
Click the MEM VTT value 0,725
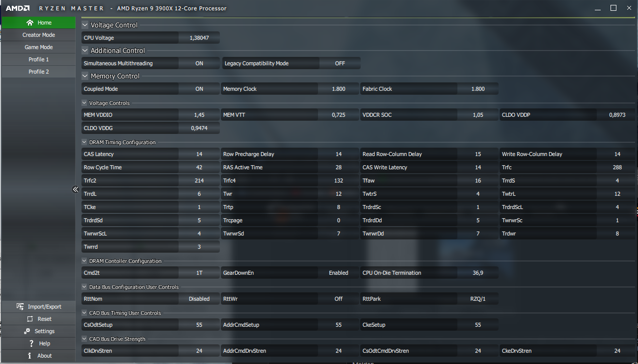point(339,115)
